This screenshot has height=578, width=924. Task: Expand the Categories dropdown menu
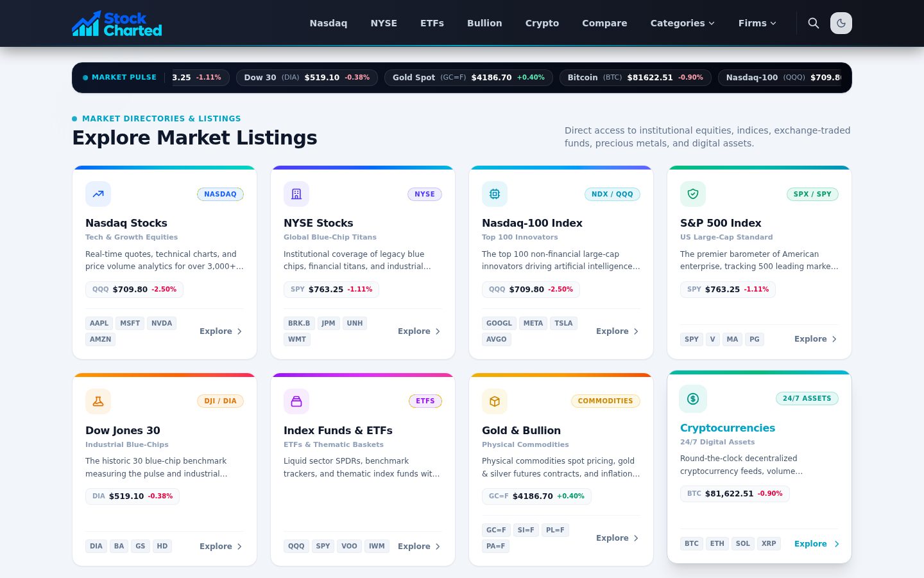coord(682,23)
